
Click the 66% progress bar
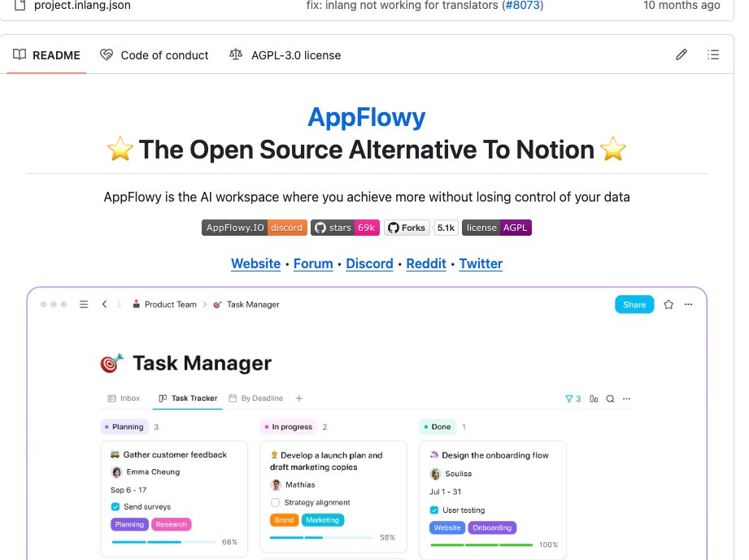[163, 542]
